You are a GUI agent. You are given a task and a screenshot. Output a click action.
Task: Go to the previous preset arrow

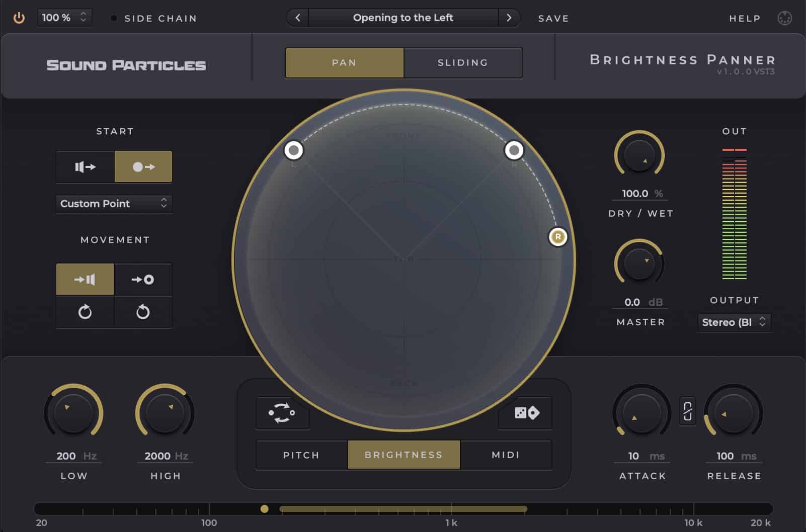click(x=298, y=18)
